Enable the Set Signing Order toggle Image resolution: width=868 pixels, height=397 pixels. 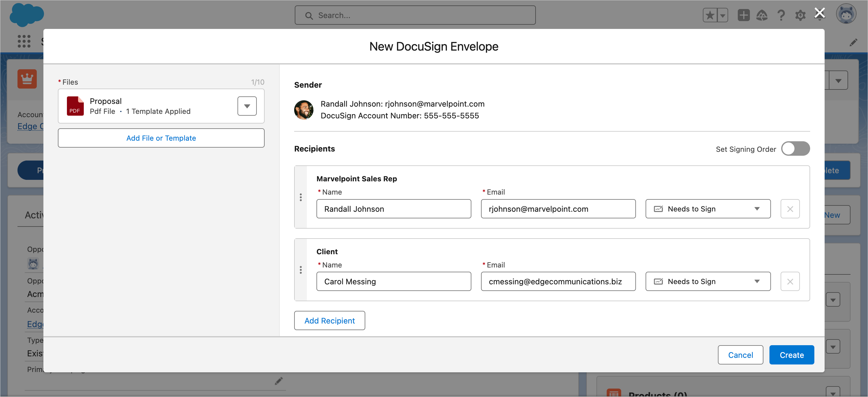tap(795, 149)
